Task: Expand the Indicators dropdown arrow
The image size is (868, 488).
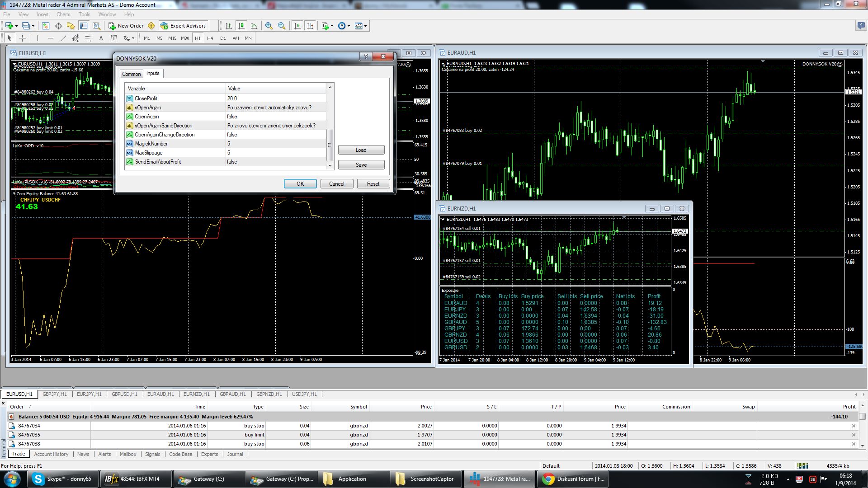Action: click(x=332, y=26)
